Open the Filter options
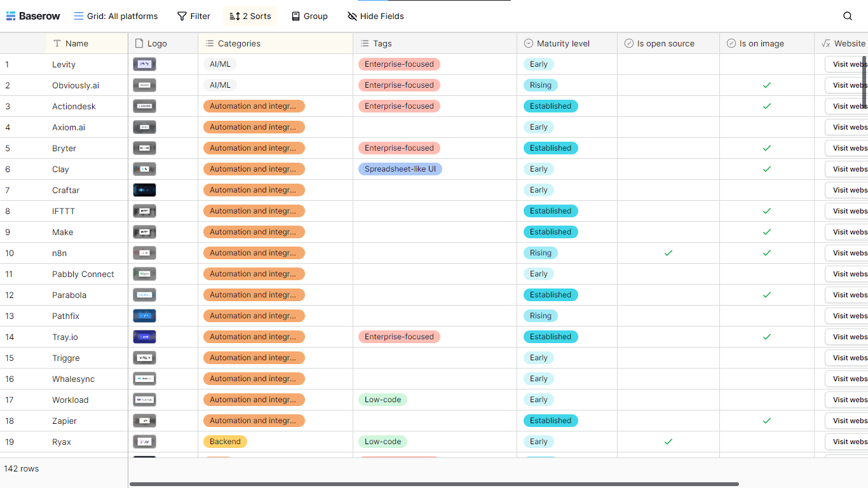The height and width of the screenshot is (488, 868). pos(194,16)
